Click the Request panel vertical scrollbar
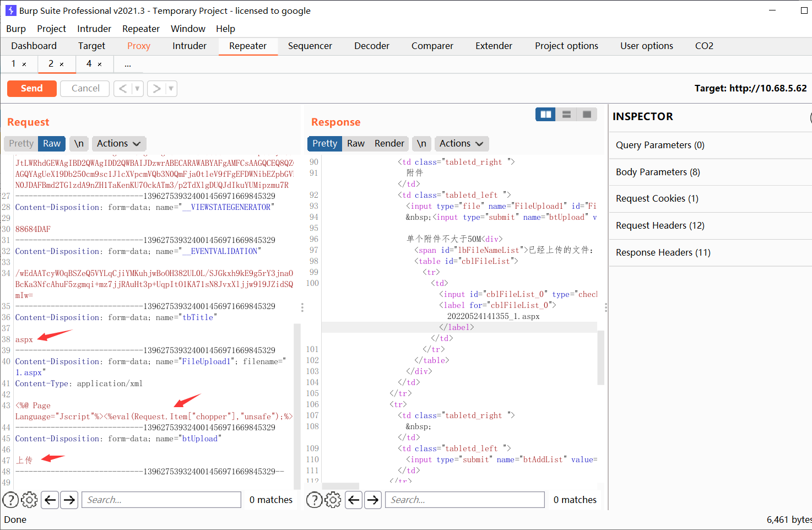The image size is (812, 530). pos(297,407)
